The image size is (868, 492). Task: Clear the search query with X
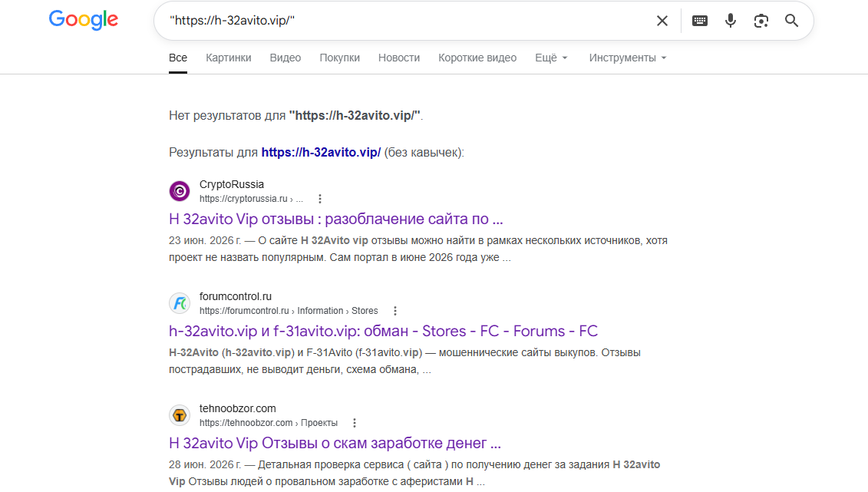click(662, 21)
